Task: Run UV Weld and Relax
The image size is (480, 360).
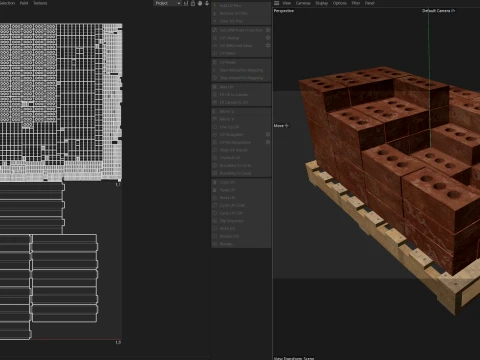Action: pos(238,46)
